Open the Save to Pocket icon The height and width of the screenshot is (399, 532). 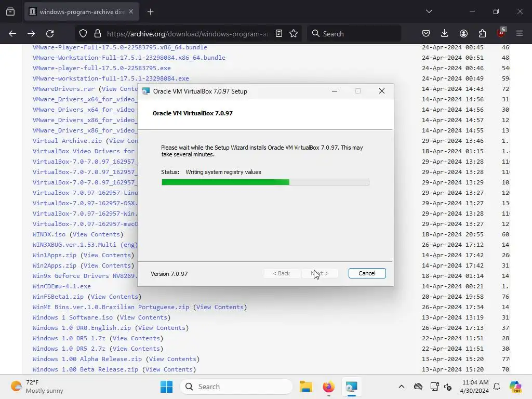click(426, 33)
